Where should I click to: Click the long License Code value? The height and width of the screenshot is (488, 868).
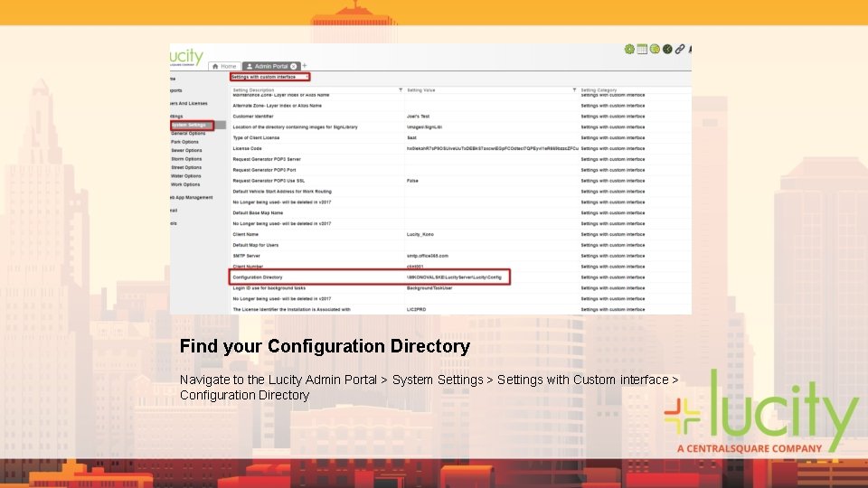tap(492, 148)
